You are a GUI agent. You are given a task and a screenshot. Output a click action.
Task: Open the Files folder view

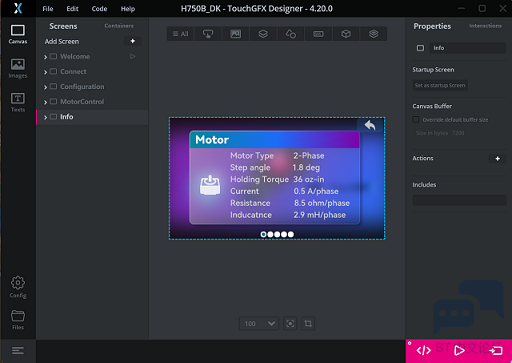click(18, 320)
